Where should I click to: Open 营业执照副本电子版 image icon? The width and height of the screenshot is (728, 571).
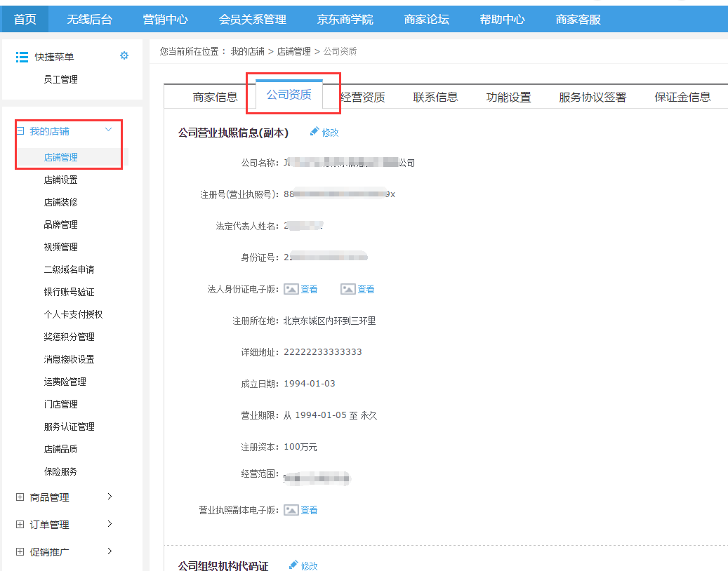click(291, 510)
